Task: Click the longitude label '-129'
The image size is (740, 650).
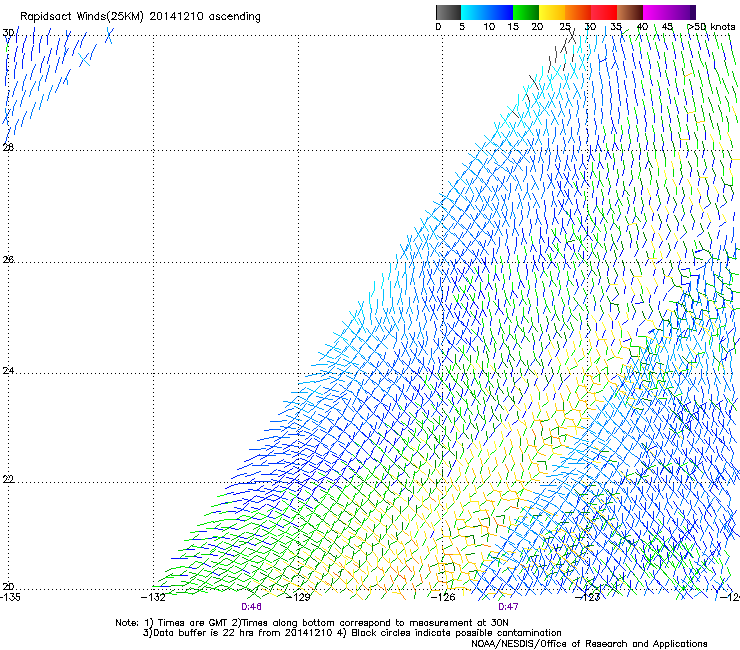Action: coord(299,597)
